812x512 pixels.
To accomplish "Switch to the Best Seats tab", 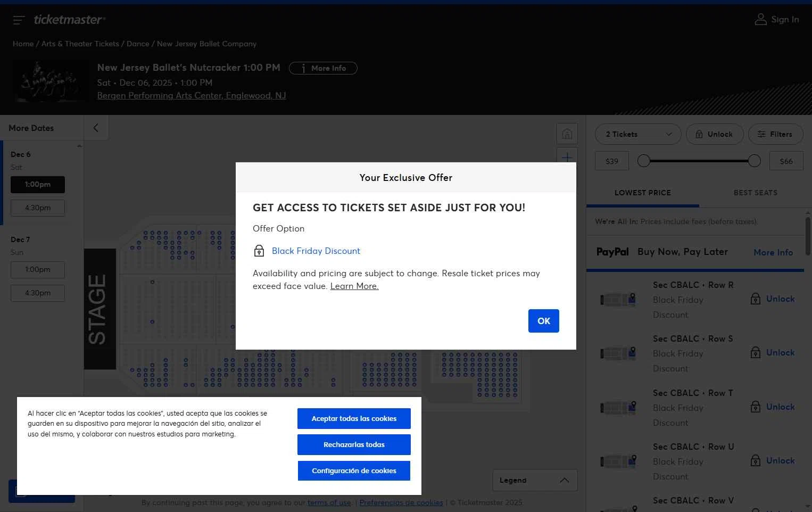I will (x=756, y=193).
